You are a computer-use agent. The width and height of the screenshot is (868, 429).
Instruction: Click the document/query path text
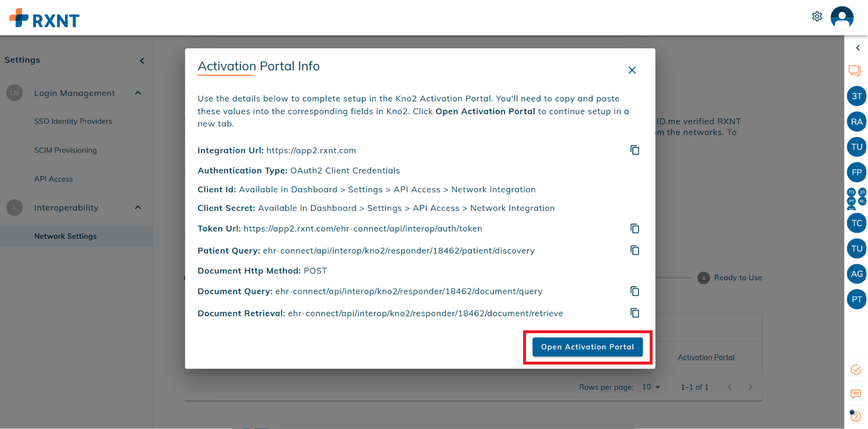tap(409, 291)
